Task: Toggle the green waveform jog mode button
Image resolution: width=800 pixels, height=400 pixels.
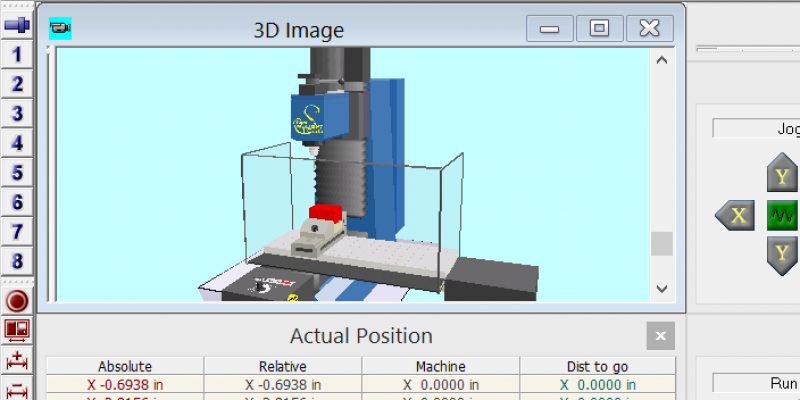Action: [x=781, y=215]
